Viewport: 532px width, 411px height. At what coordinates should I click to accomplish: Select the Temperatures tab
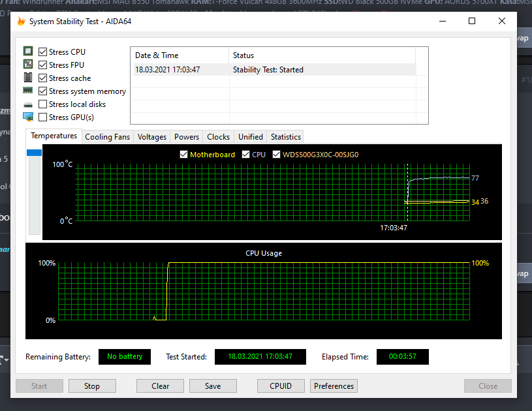[54, 136]
